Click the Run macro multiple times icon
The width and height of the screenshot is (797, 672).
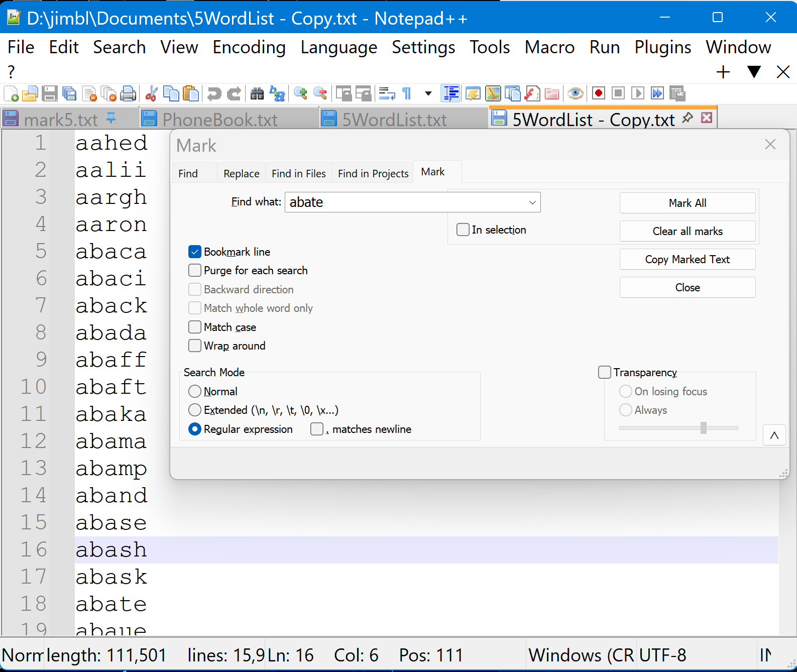(657, 93)
